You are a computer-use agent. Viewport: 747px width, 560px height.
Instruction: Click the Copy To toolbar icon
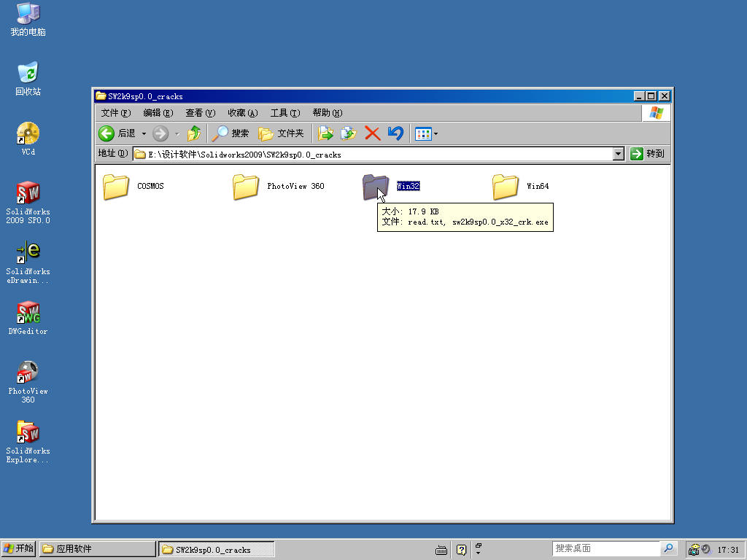pos(349,133)
